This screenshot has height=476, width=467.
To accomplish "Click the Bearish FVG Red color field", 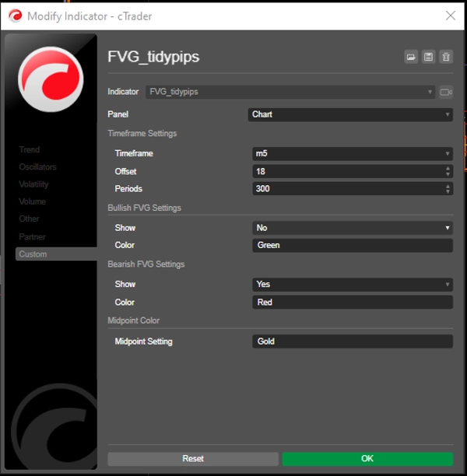I will [352, 303].
